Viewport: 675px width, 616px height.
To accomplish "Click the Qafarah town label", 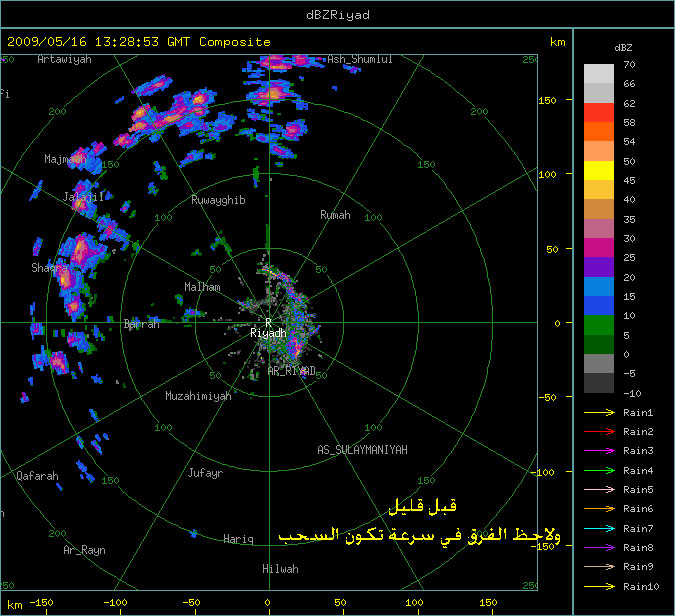I will [x=37, y=476].
